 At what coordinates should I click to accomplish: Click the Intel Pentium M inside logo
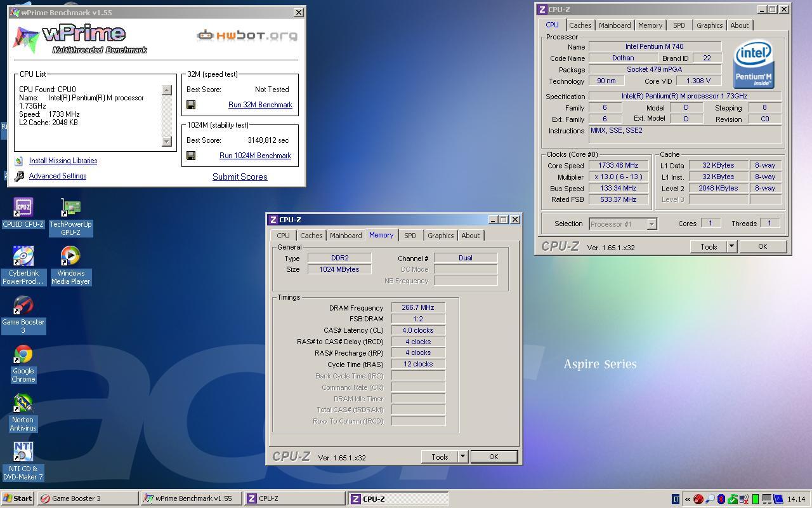pos(754,65)
